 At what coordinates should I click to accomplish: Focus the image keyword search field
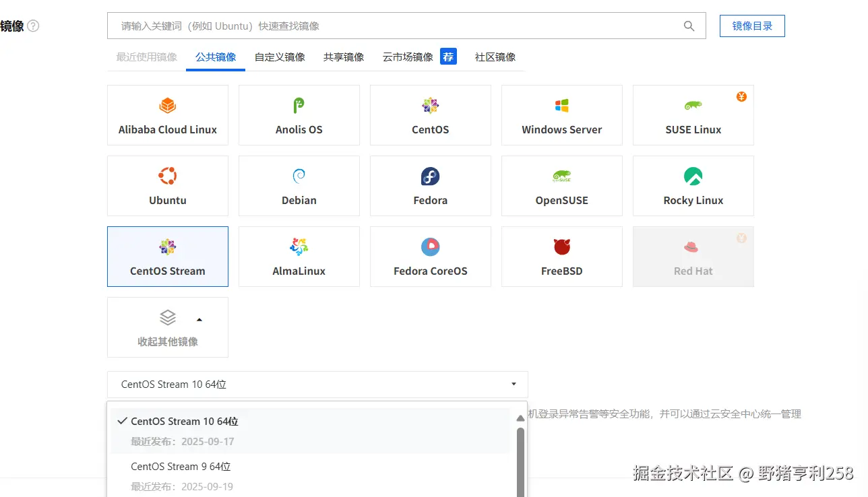[x=406, y=26]
